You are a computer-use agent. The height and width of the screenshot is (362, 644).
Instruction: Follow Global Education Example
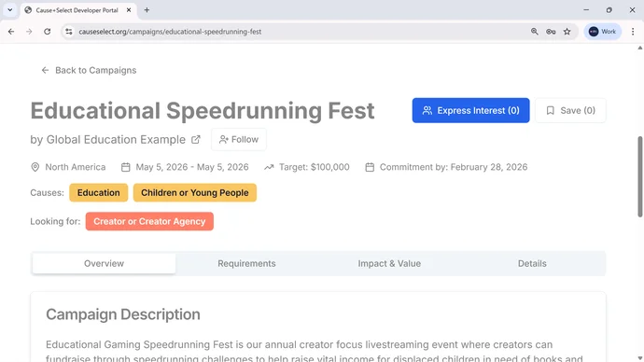(239, 140)
